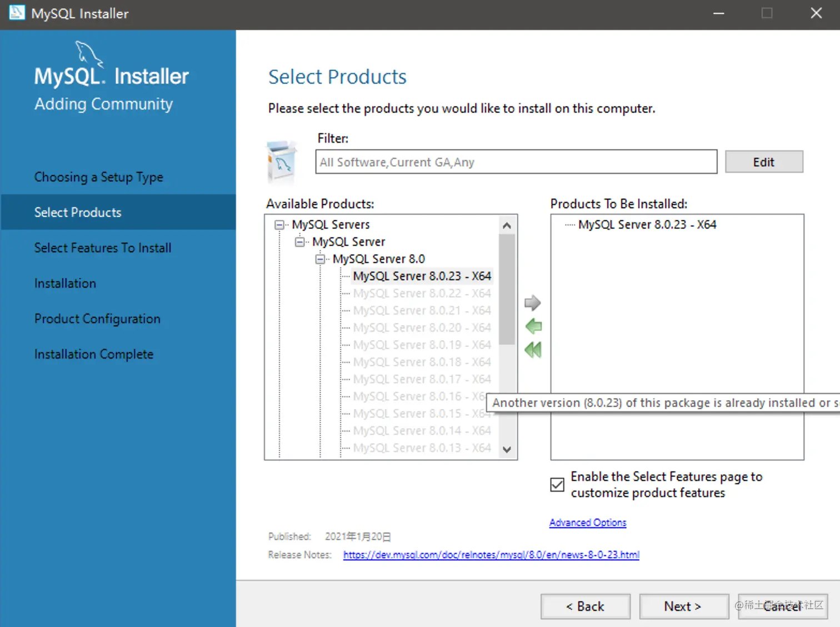Click the Back button
Viewport: 840px width, 627px height.
[x=586, y=606]
